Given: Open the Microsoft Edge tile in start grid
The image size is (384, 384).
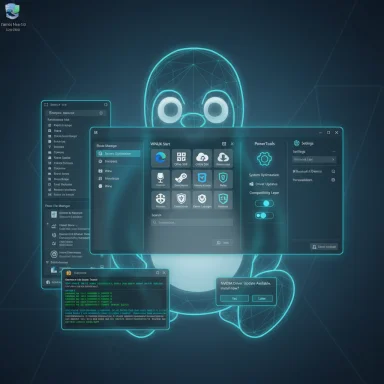Looking at the screenshot, I should coord(161,158).
